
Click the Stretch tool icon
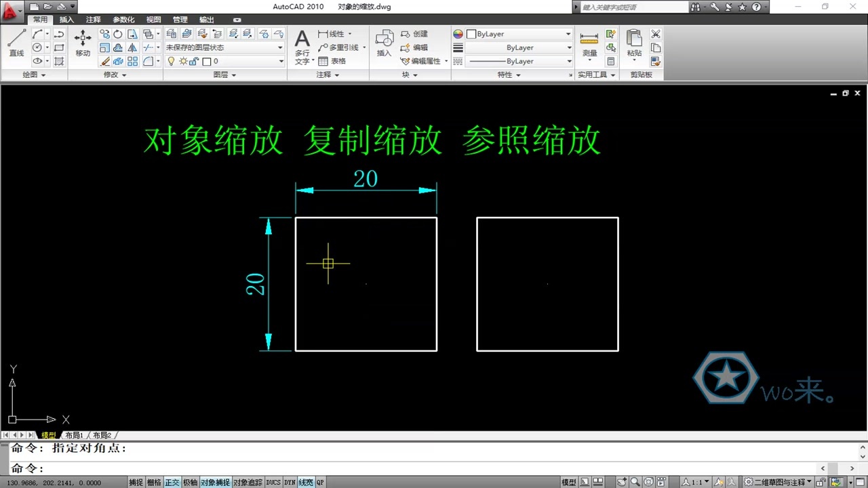133,34
